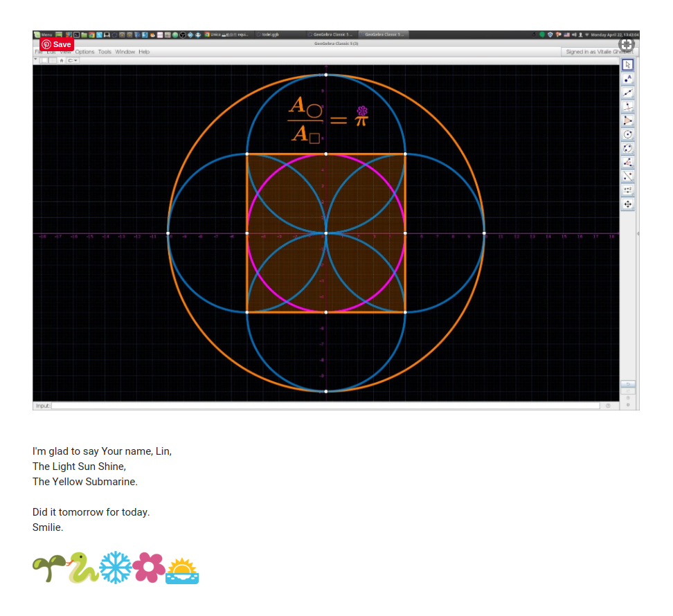The height and width of the screenshot is (616, 673).
Task: Click the volume speaker icon in system tray
Action: pyautogui.click(x=574, y=35)
